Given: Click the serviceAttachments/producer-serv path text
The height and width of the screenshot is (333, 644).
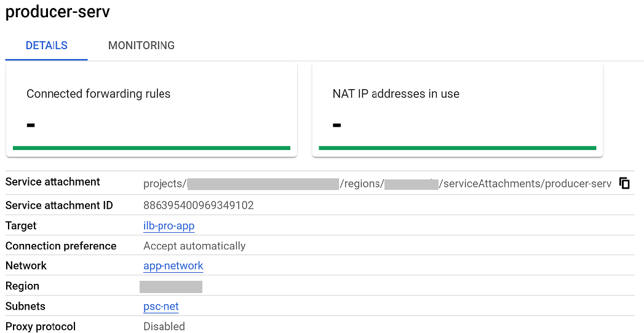Looking at the screenshot, I should [527, 184].
